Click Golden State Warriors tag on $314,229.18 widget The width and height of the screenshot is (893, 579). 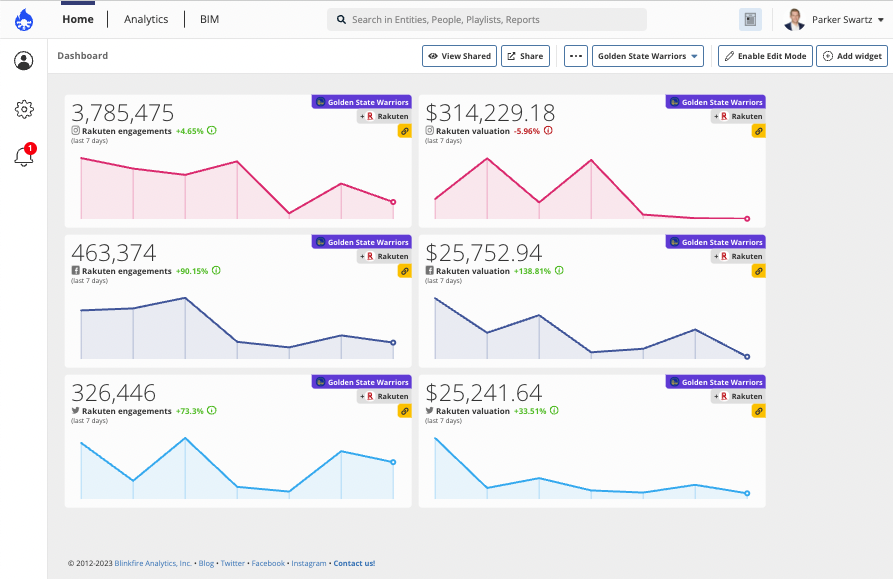point(716,102)
